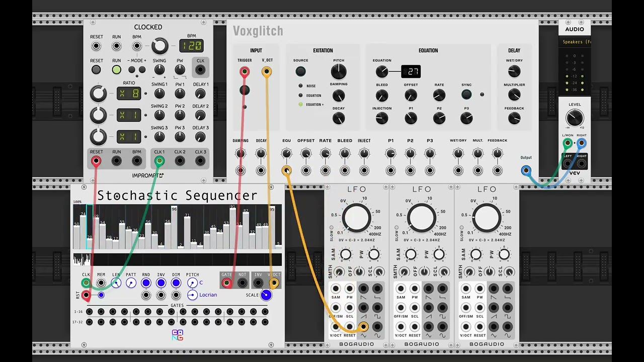Image resolution: width=644 pixels, height=362 pixels.
Task: Click the third LFO SAM knob
Action: click(476, 255)
